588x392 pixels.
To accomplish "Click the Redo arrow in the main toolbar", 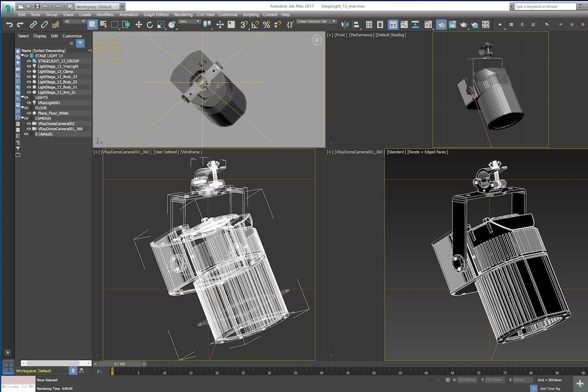I will (x=21, y=24).
